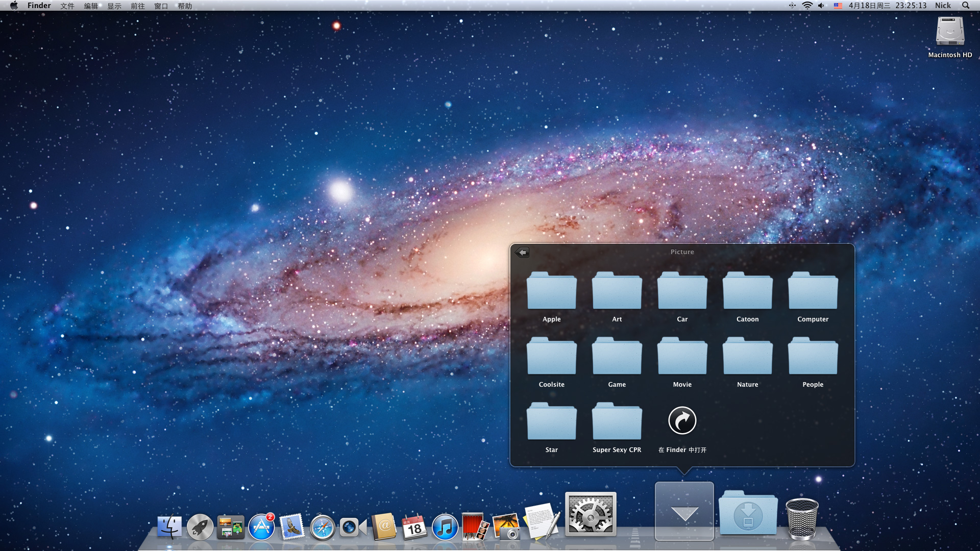Viewport: 980px width, 551px height.
Task: Open Spotlight search magnifier
Action: [x=966, y=6]
